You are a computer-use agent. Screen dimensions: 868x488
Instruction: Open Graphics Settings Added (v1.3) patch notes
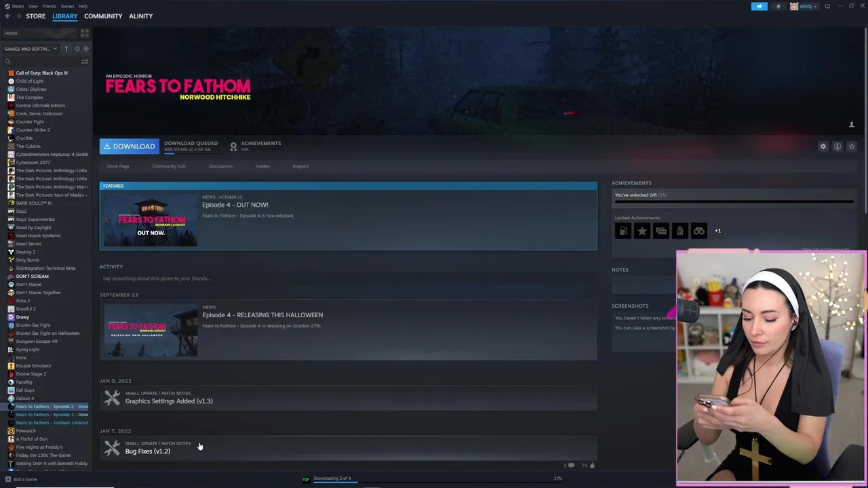point(169,401)
